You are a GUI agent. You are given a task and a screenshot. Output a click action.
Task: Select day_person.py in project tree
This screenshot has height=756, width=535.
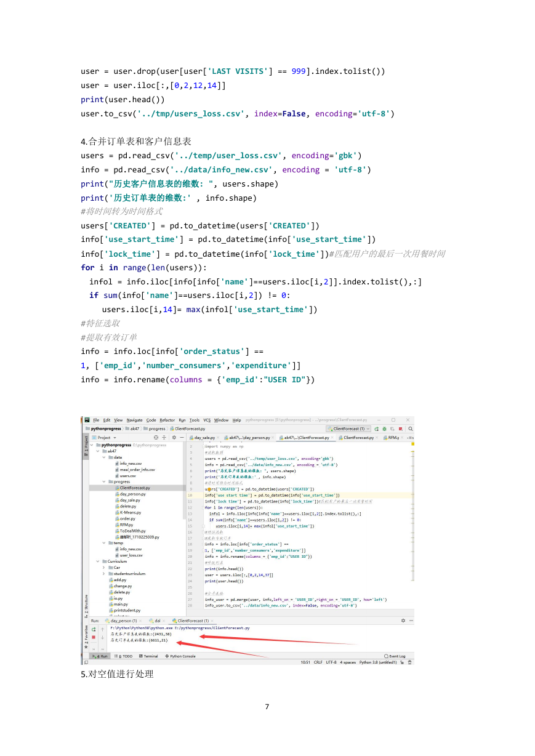(130, 494)
